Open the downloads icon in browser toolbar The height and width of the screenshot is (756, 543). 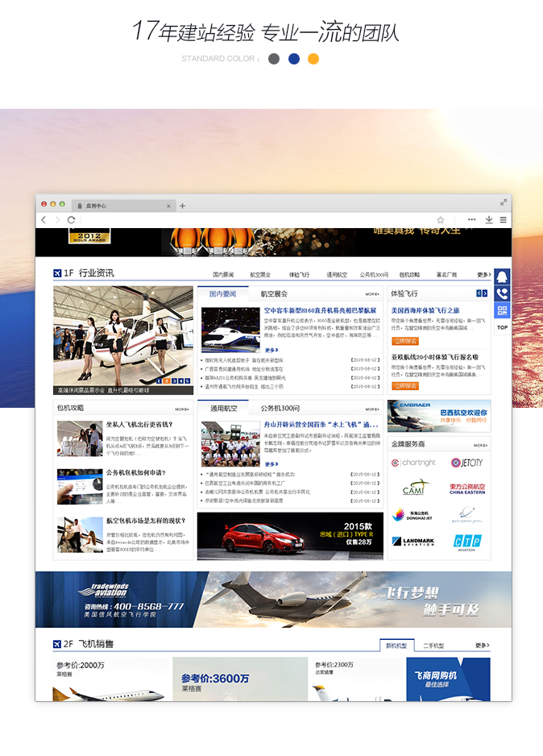tap(489, 220)
